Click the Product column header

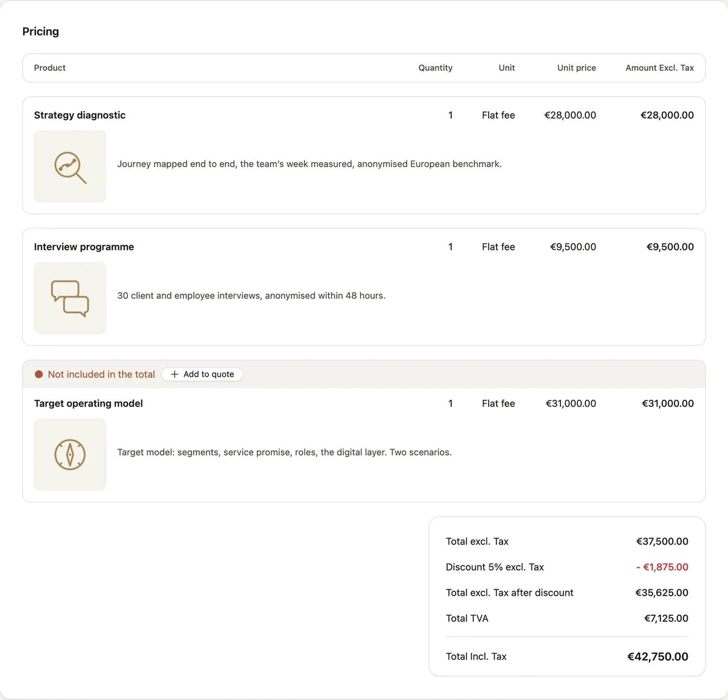[x=50, y=68]
